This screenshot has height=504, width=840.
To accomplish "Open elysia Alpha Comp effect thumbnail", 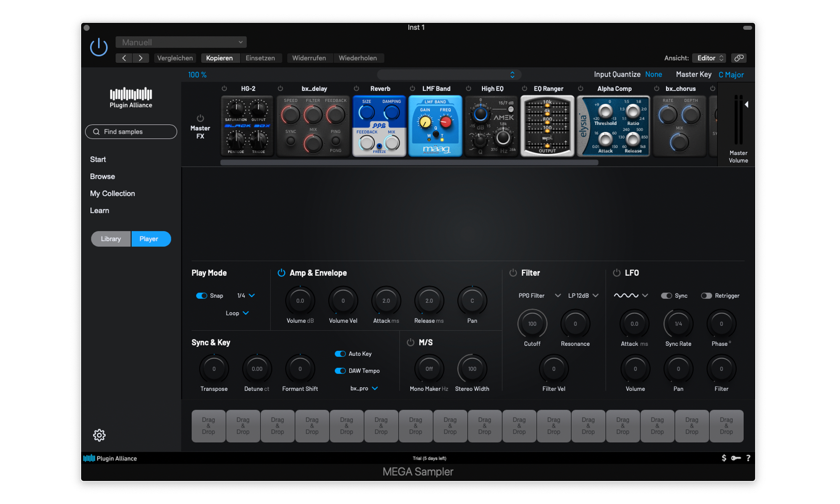I will coord(613,126).
